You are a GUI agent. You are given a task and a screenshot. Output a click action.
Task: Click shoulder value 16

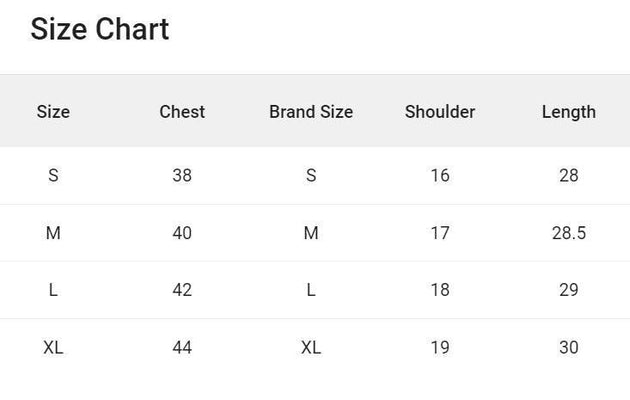click(440, 176)
